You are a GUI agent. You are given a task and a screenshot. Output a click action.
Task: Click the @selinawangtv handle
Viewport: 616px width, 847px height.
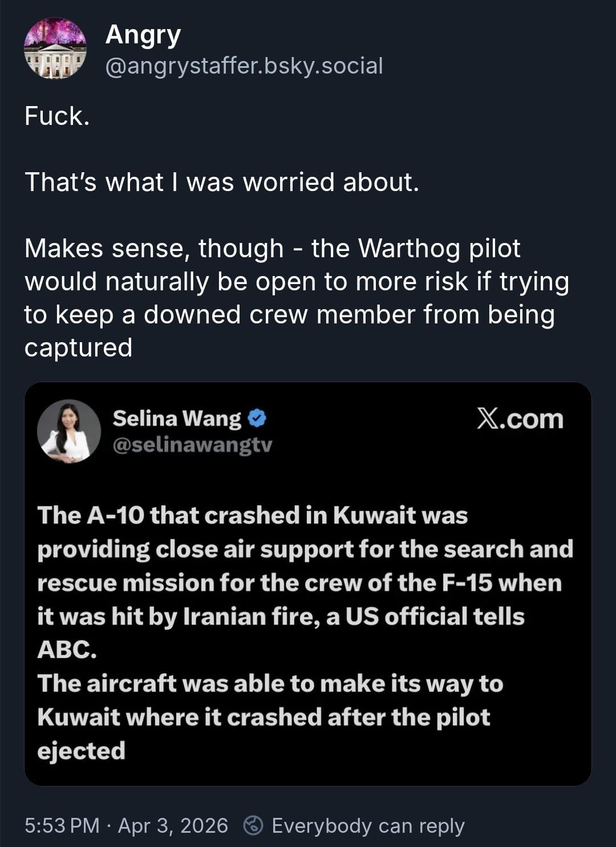[192, 445]
